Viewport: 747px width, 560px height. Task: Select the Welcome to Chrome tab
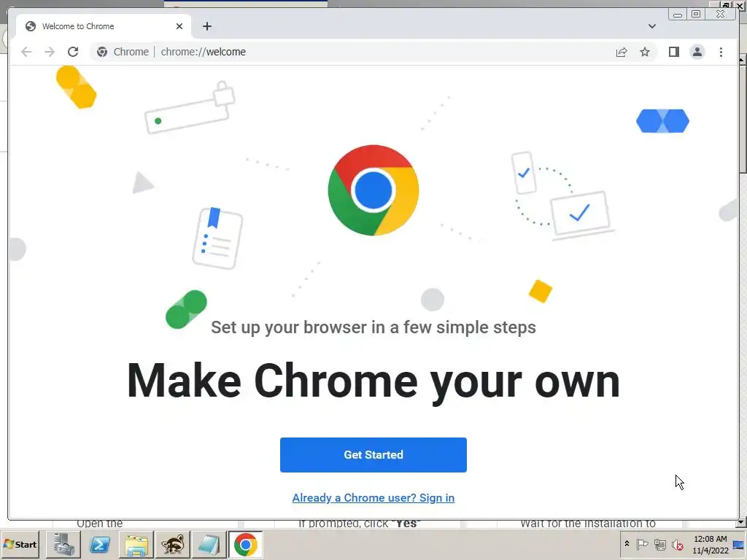104,26
